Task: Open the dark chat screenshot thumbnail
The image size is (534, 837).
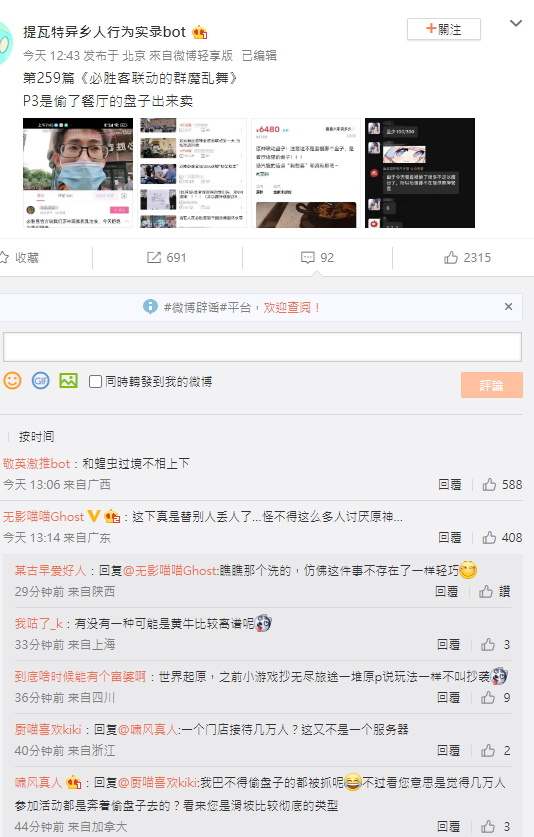Action: (420, 173)
